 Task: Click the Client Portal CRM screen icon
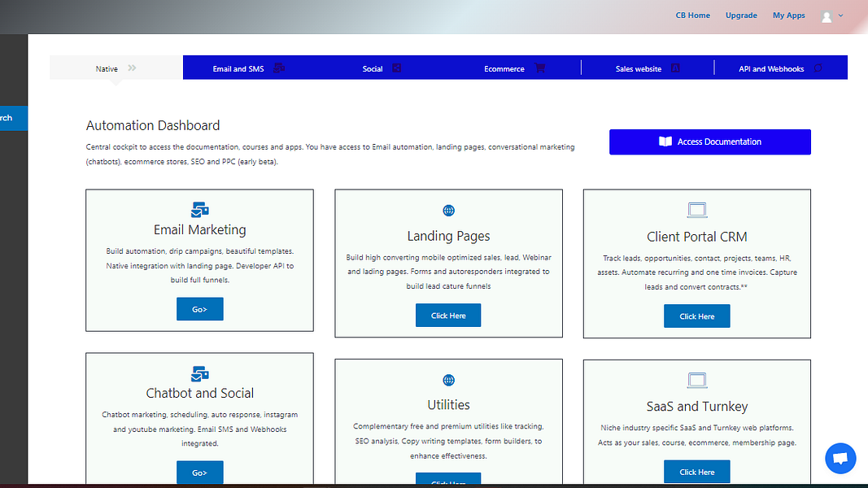(x=697, y=210)
